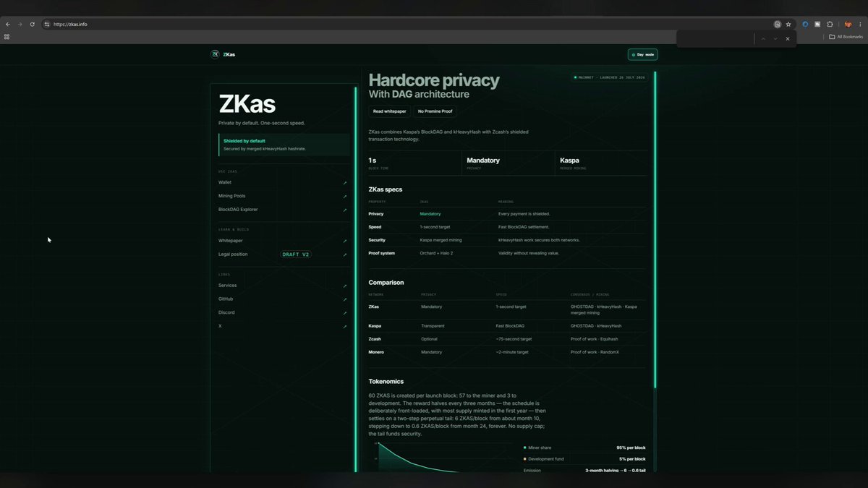
Task: Click inside the find-in-page text field
Action: pos(716,38)
